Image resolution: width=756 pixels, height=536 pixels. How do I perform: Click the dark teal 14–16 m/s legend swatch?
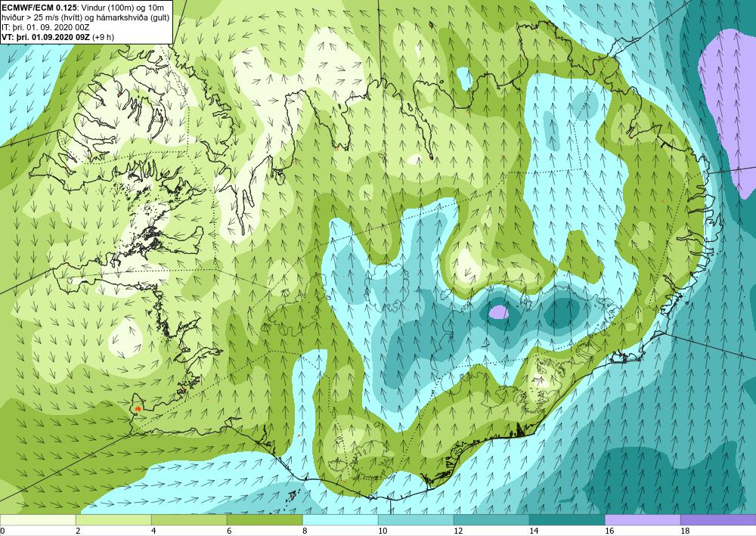pyautogui.click(x=567, y=519)
